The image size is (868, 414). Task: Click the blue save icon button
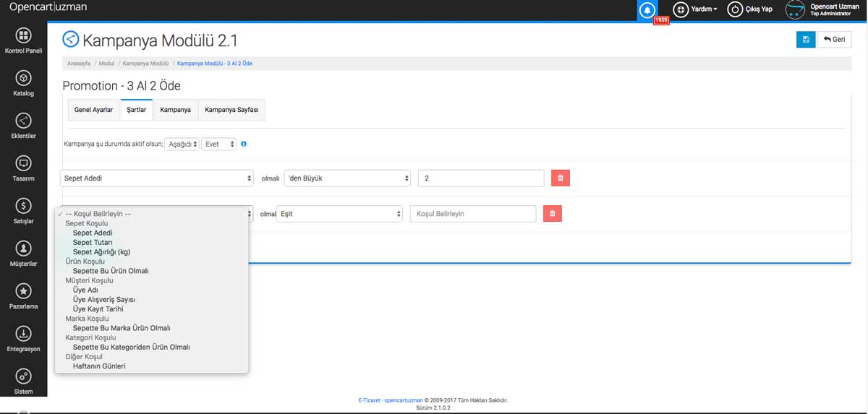(x=805, y=39)
